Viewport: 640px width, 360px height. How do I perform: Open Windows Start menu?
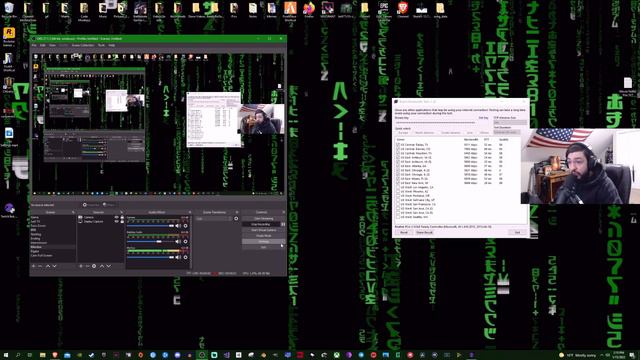(6, 355)
